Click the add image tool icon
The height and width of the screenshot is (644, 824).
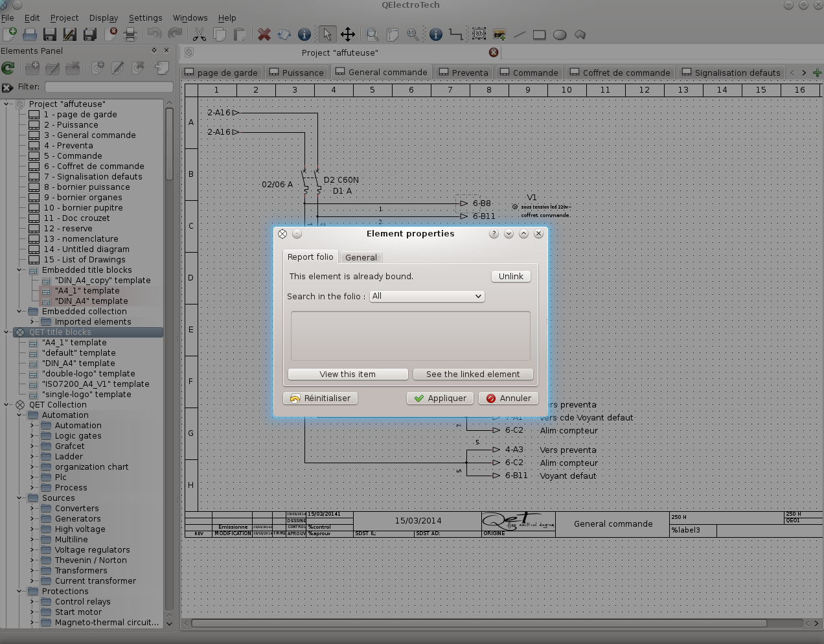click(x=499, y=34)
